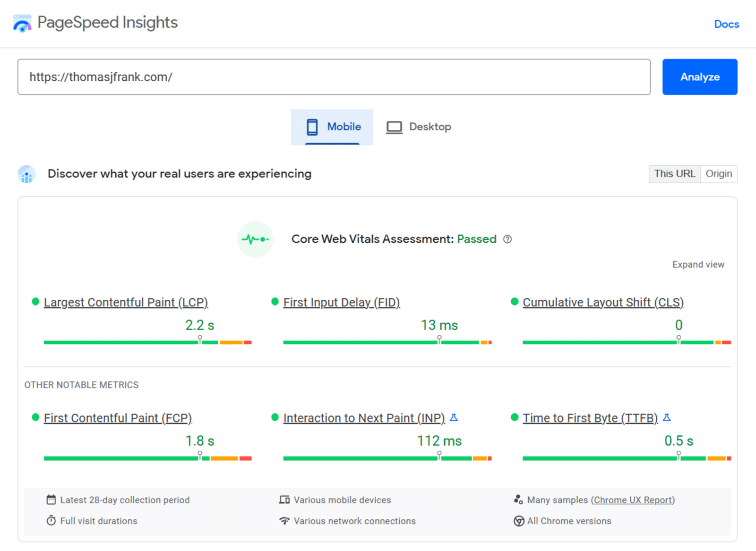
Task: Click the calendar icon near 28-day collection period
Action: (51, 500)
